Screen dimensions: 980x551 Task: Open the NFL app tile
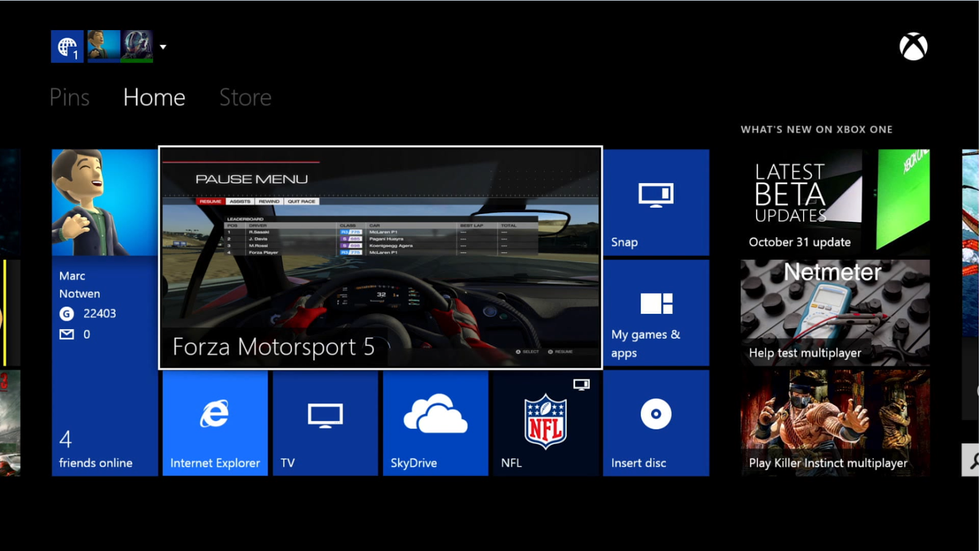[546, 423]
